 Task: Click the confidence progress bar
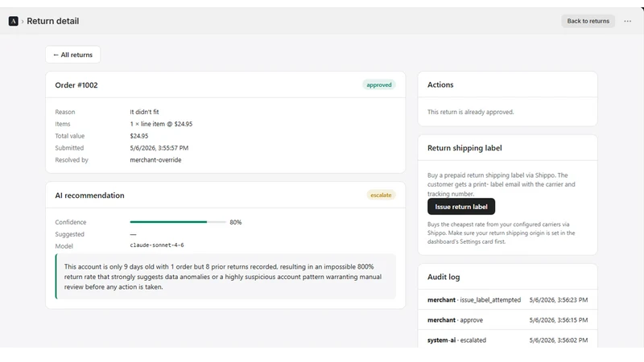178,222
